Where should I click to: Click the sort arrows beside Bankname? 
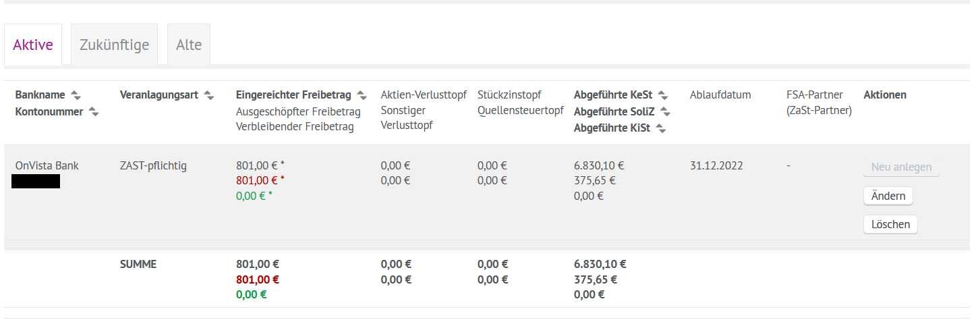click(76, 95)
